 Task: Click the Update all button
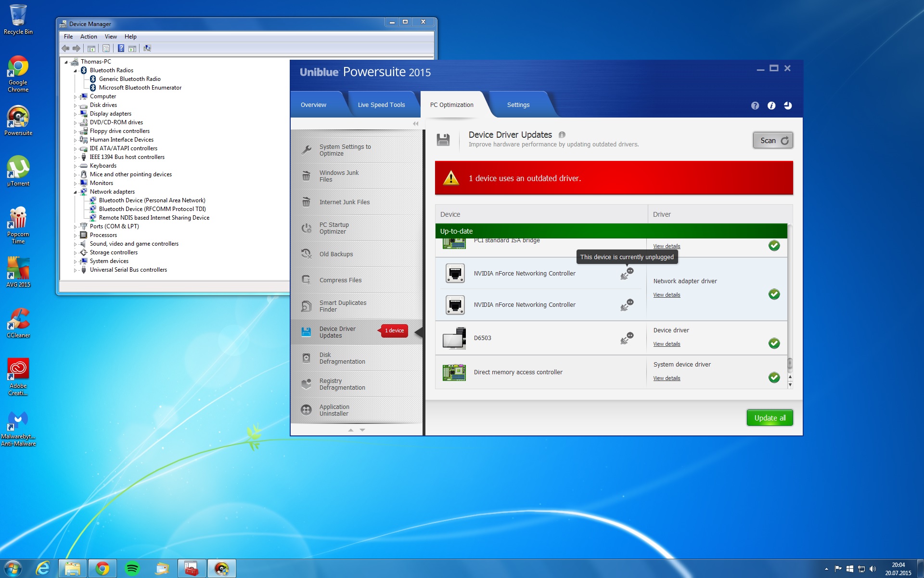[770, 418]
